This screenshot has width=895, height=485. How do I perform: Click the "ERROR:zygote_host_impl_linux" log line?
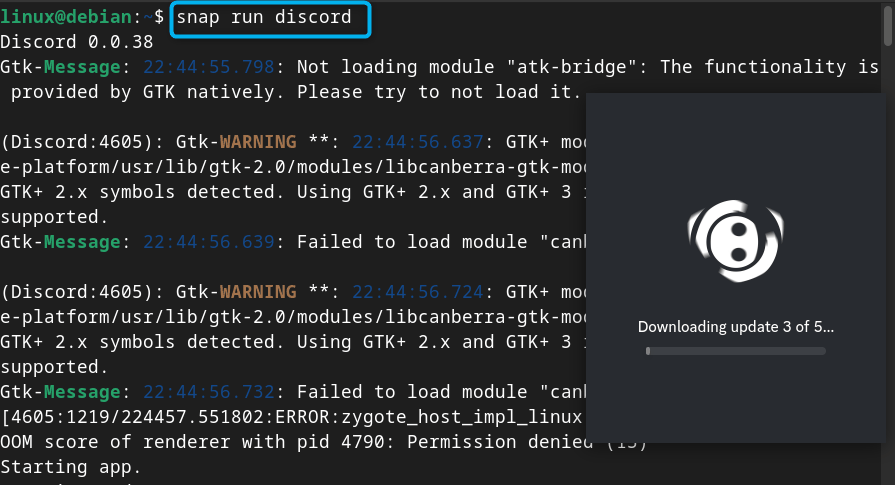click(400, 416)
